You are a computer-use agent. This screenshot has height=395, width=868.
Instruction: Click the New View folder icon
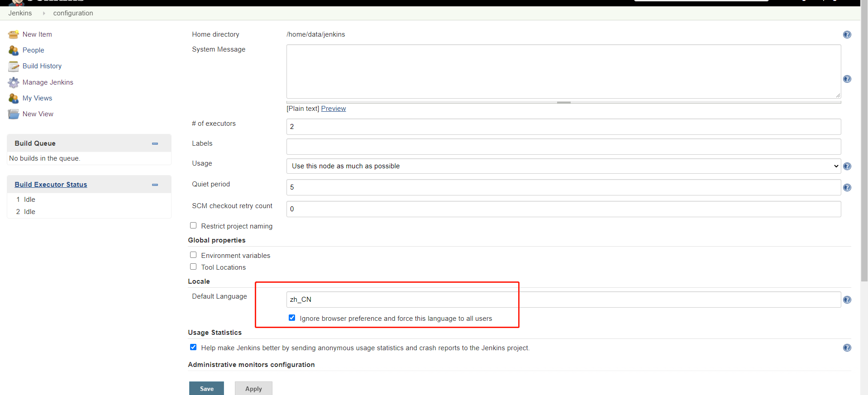click(x=14, y=114)
